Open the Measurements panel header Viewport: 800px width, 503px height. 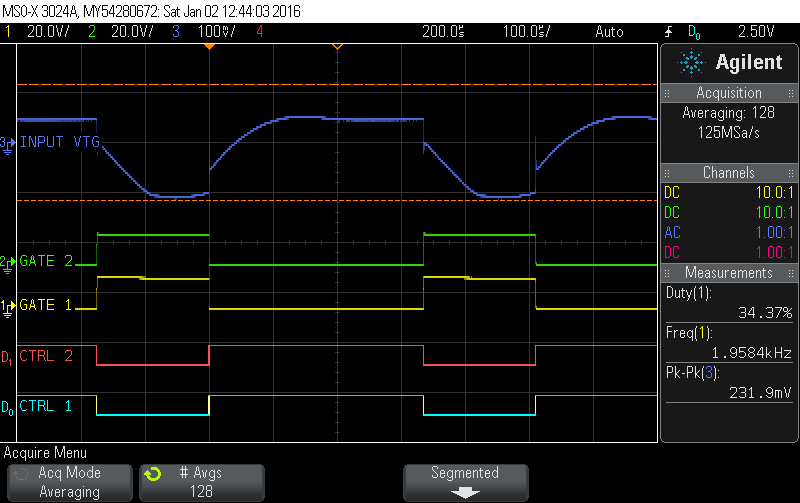click(x=729, y=273)
